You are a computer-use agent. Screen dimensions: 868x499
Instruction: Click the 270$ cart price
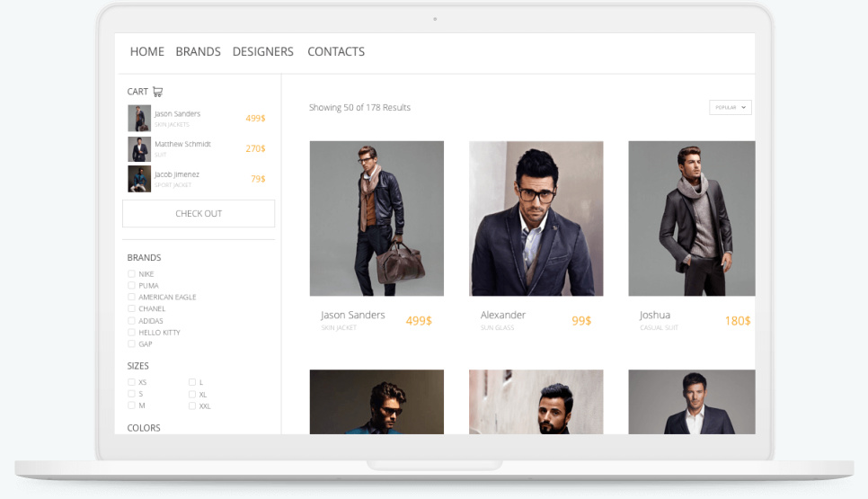(x=256, y=148)
